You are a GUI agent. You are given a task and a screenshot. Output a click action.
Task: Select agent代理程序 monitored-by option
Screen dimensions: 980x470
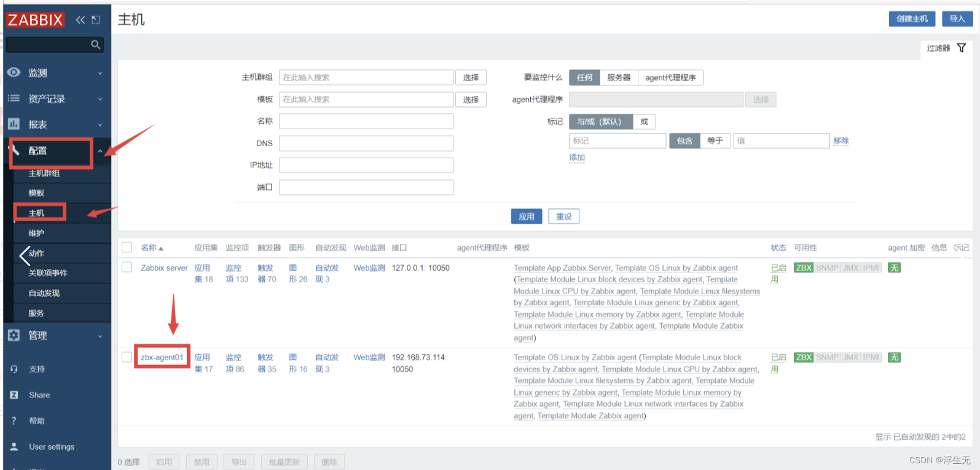coord(670,77)
